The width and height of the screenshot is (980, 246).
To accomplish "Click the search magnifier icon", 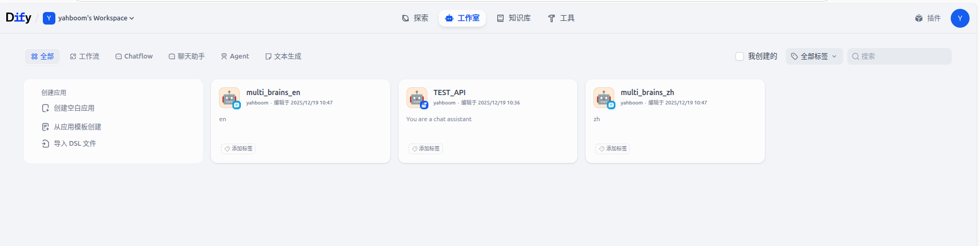I will [x=856, y=56].
